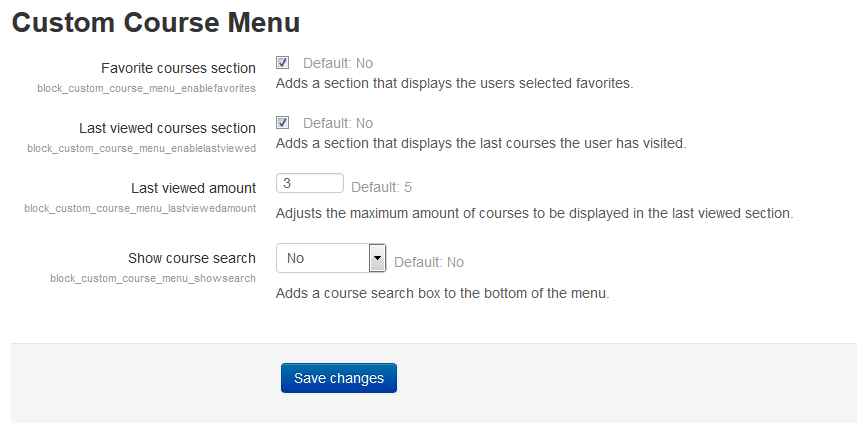Open the Show course search dropdown
This screenshot has width=857, height=437.
coord(331,258)
